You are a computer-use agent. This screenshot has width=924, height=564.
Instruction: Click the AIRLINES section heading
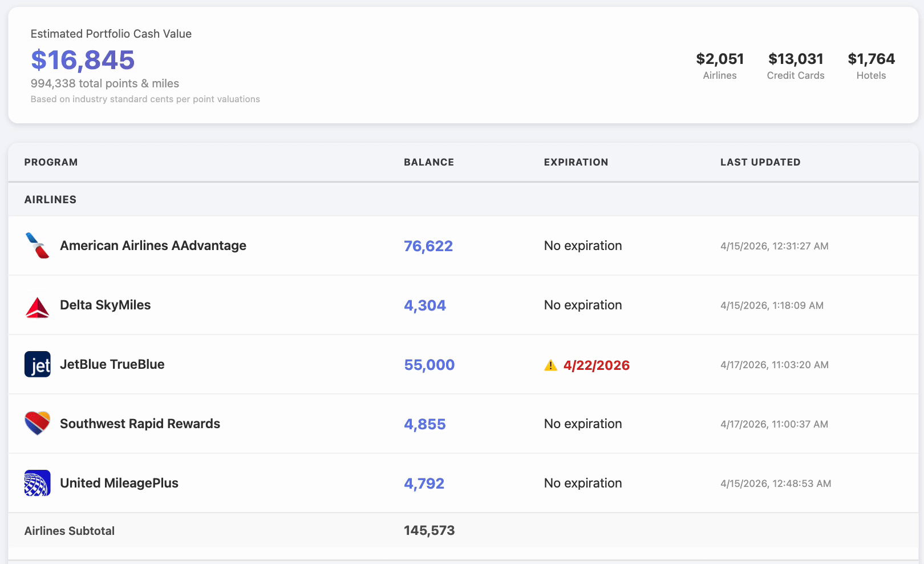click(x=50, y=200)
